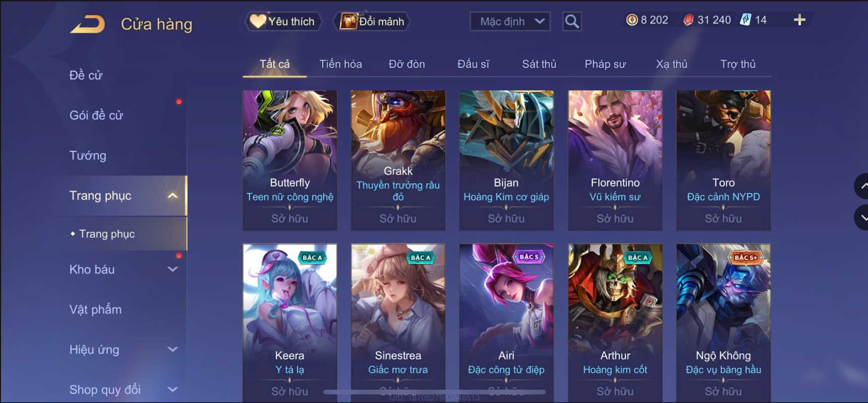Click the red ruby currency icon

(688, 20)
